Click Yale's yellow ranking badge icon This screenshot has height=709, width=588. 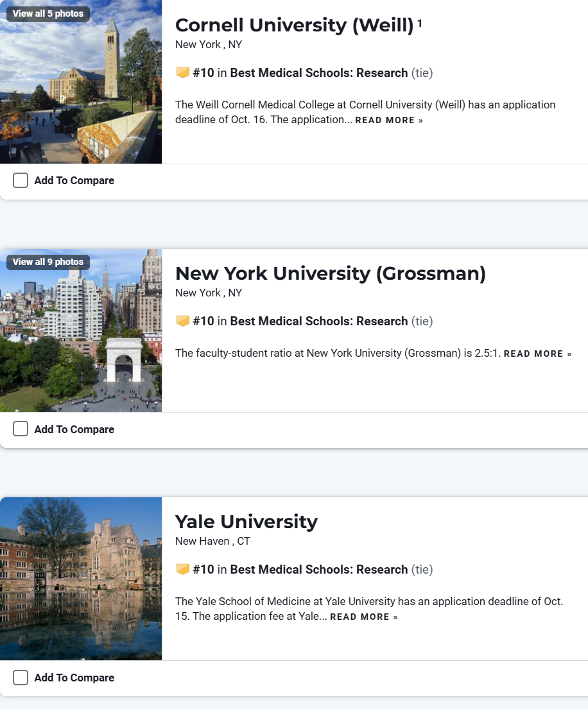[182, 570]
